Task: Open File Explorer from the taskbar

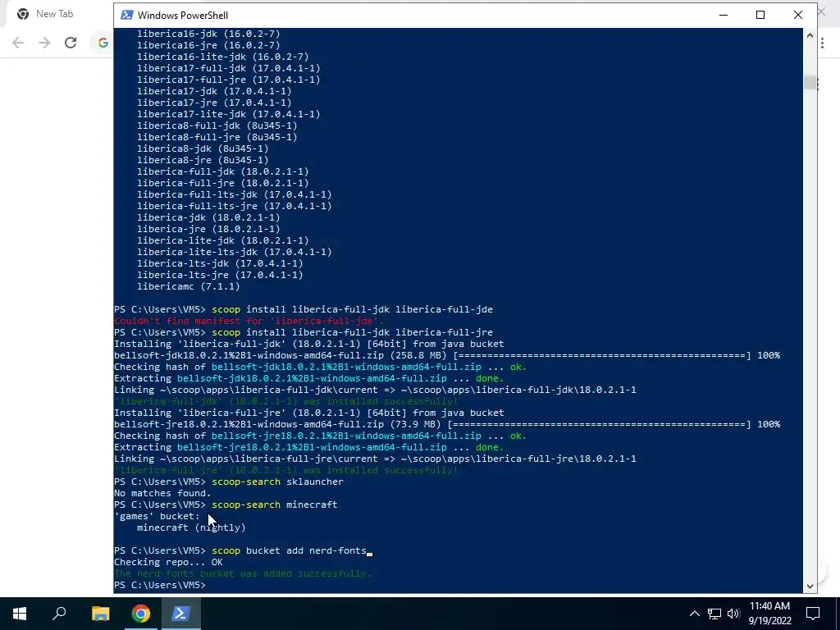Action: pyautogui.click(x=100, y=614)
